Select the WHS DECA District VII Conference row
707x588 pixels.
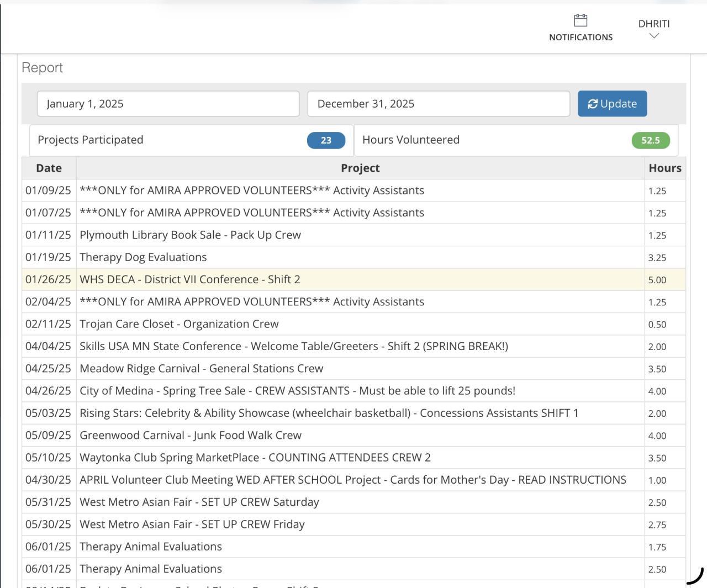(x=189, y=279)
